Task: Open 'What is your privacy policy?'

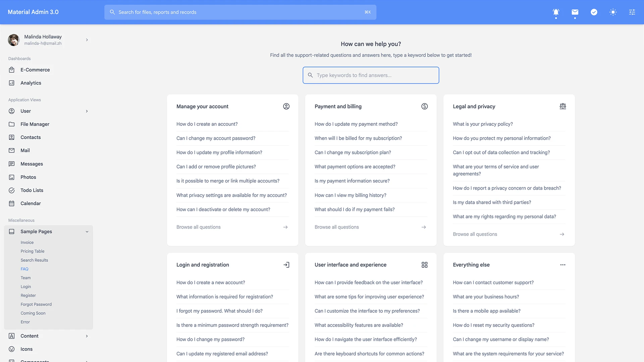Action: 483,124
